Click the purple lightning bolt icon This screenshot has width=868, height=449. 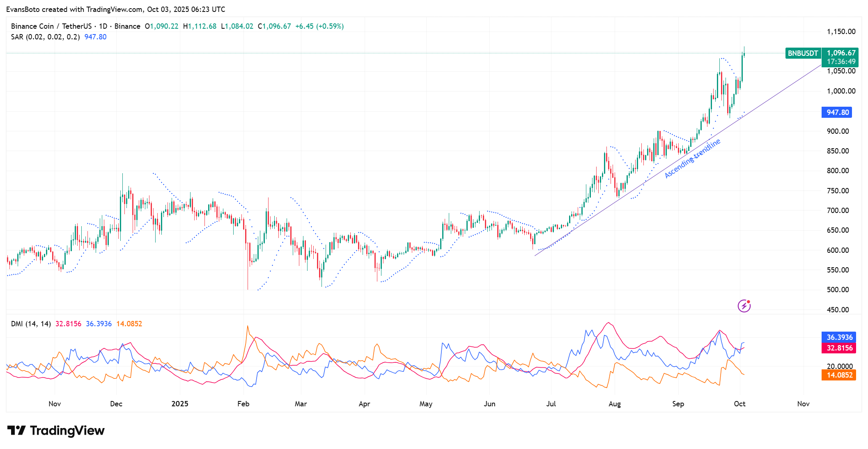[744, 306]
